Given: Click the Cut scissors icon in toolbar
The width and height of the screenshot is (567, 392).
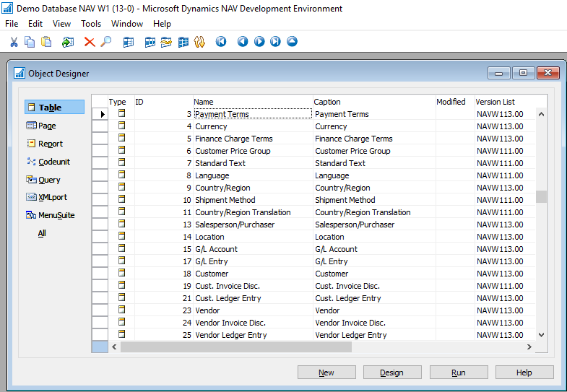Looking at the screenshot, I should click(14, 42).
